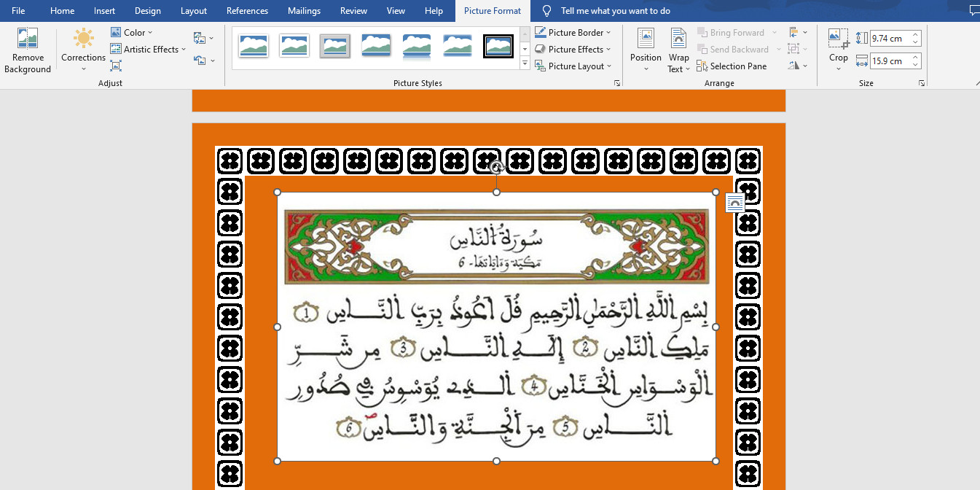Switch to the Help tab
This screenshot has height=490, width=980.
click(434, 11)
